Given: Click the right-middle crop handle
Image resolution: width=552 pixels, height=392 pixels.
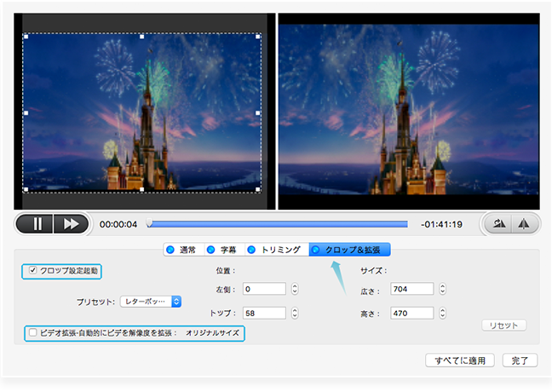Looking at the screenshot, I should click(258, 113).
